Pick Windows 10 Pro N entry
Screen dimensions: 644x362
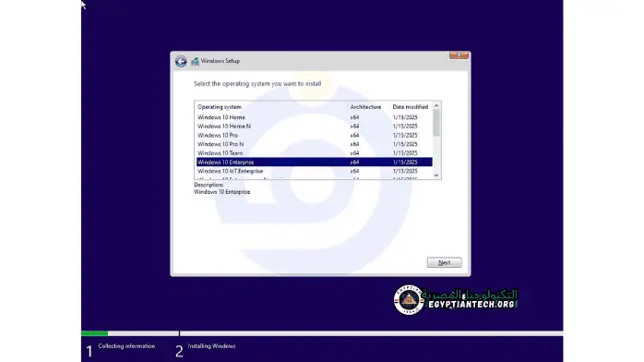click(x=315, y=145)
